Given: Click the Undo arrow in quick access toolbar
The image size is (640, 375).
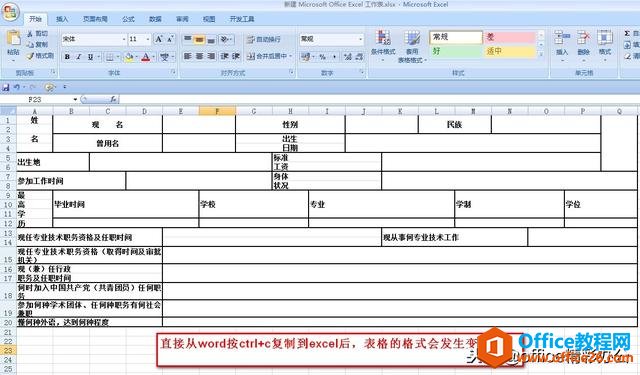Looking at the screenshot, I should pyautogui.click(x=16, y=87).
